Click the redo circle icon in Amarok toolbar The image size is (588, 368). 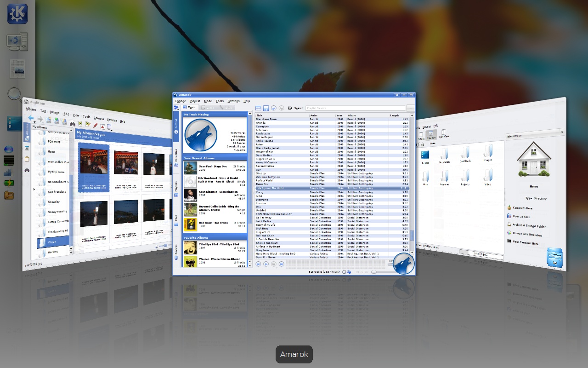(281, 108)
